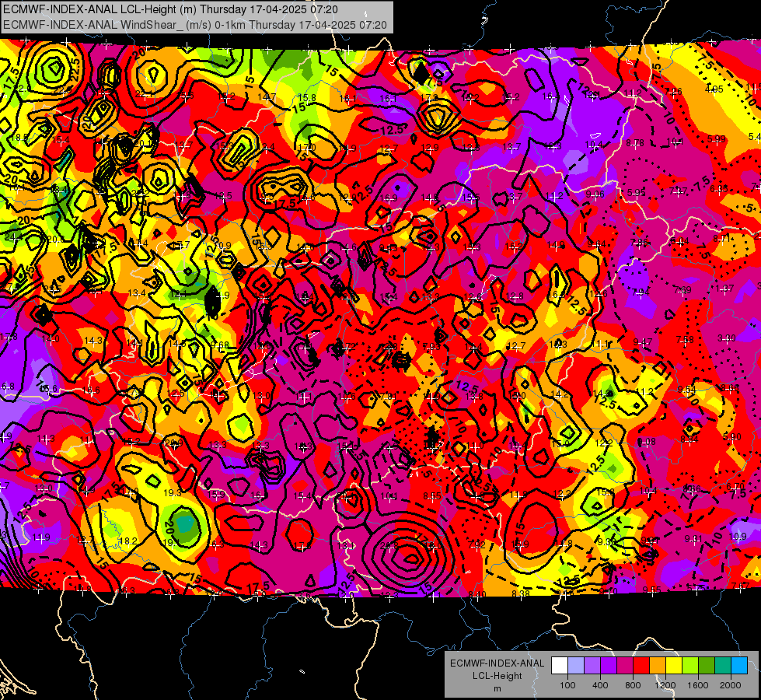
Task: Click the 7.86 grid value
Action: pyautogui.click(x=639, y=242)
